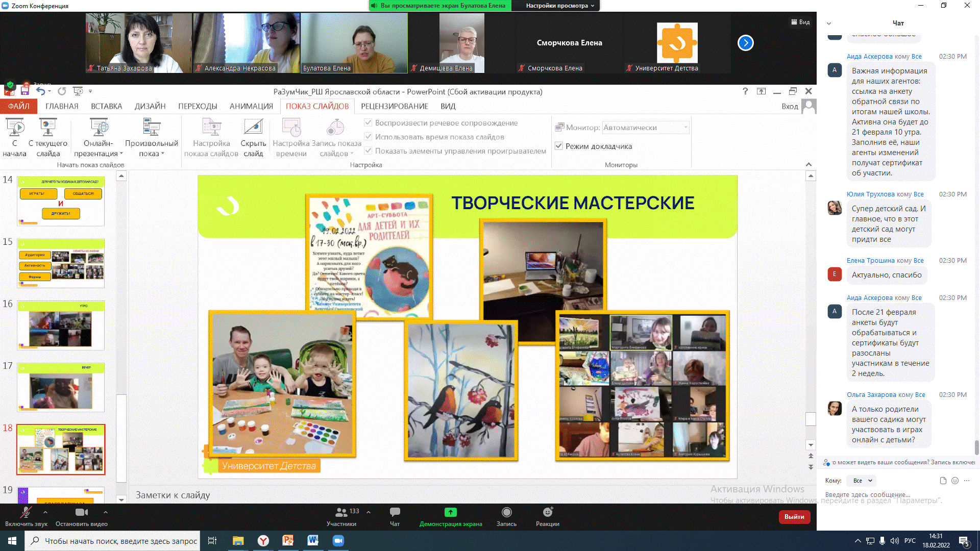Open Monitor selection dropdown
The height and width of the screenshot is (551, 980).
coord(646,127)
